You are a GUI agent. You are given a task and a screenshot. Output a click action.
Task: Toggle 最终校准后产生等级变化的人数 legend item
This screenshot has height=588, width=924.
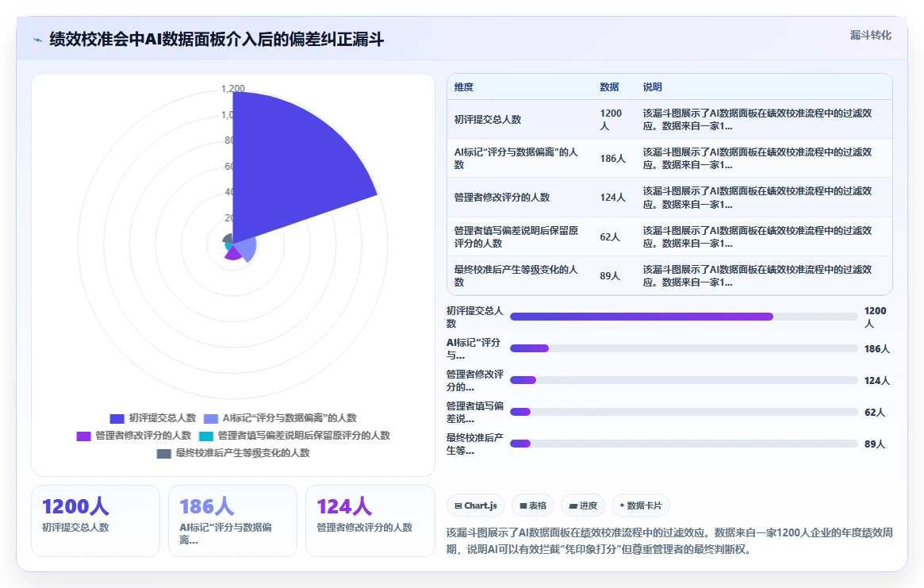point(232,454)
